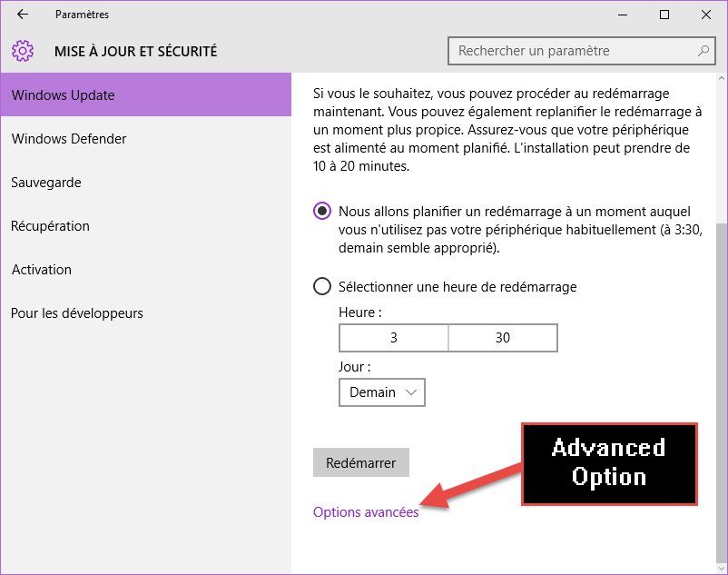Open Options avancées link
This screenshot has height=575, width=728.
(x=366, y=511)
